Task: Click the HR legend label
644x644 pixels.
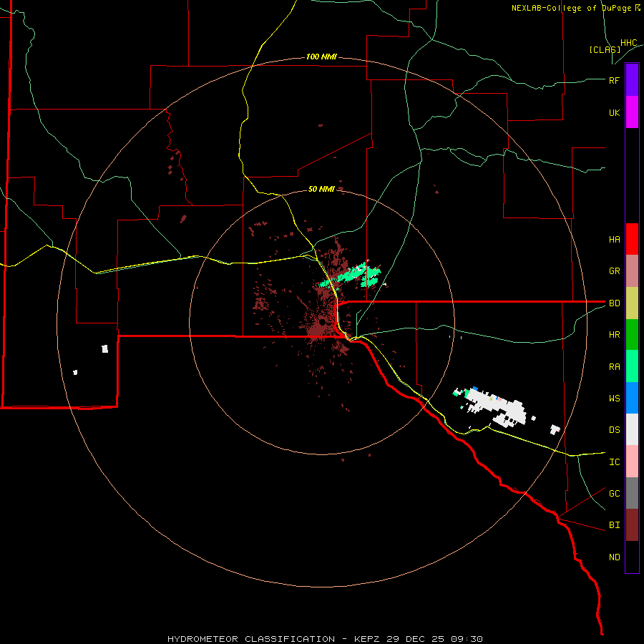Action: point(615,335)
